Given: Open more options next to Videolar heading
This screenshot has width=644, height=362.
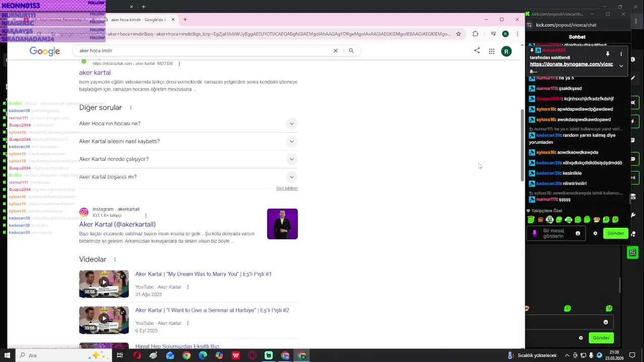Looking at the screenshot, I should 115,259.
